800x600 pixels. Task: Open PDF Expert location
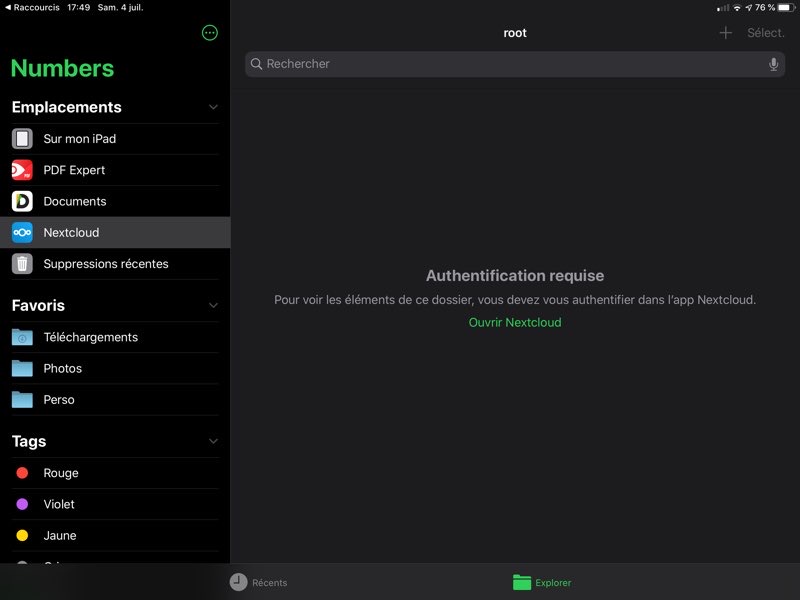pos(74,170)
